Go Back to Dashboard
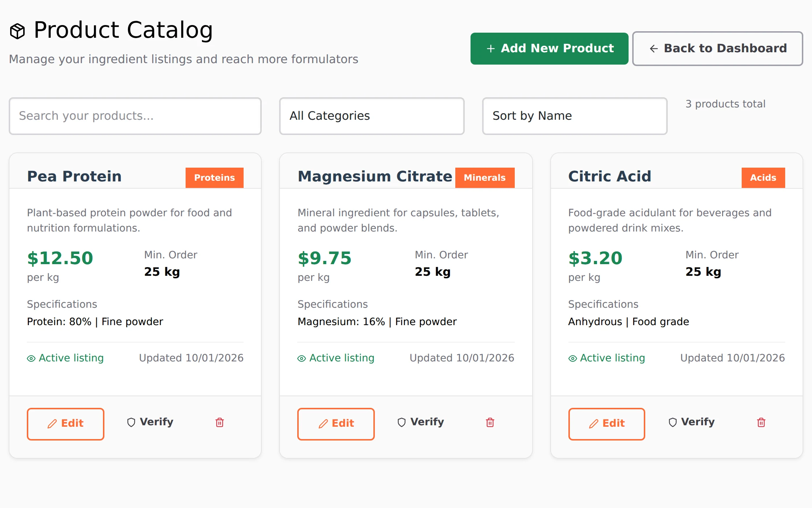The image size is (812, 508). (x=718, y=49)
